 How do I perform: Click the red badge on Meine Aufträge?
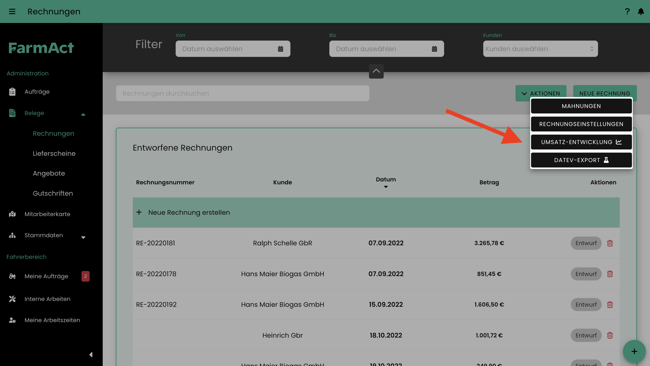point(85,276)
